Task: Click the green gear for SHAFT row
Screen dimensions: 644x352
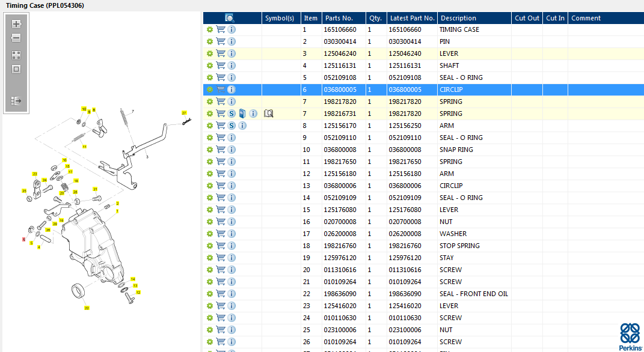Action: click(209, 65)
